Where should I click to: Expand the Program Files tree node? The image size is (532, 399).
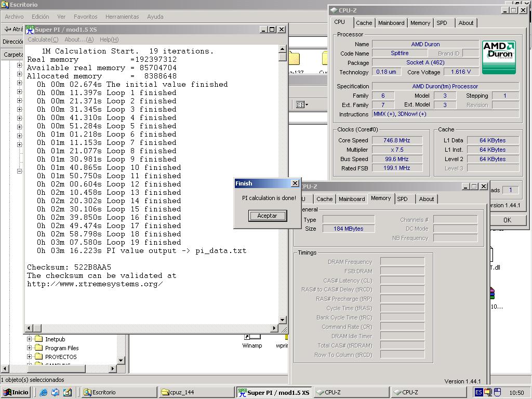point(29,348)
